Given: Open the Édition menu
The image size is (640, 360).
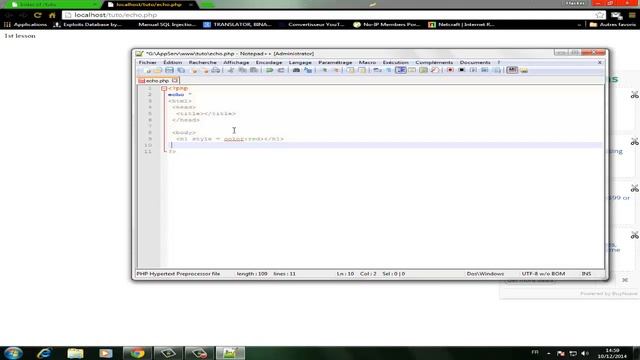Looking at the screenshot, I should (173, 62).
